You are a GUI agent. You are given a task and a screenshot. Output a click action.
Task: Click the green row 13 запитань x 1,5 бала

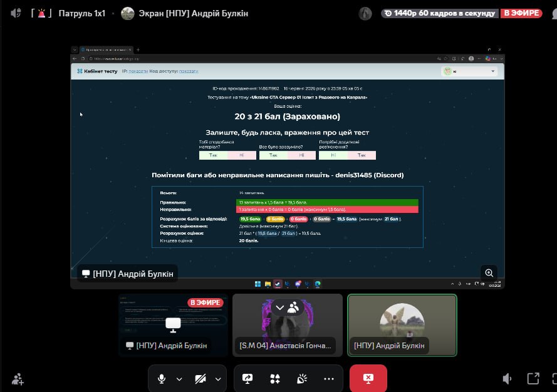point(327,202)
